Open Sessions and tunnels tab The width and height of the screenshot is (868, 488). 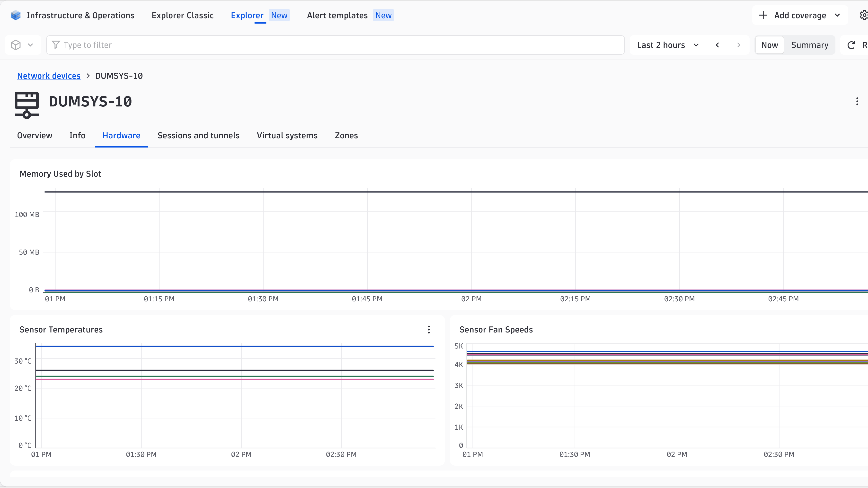click(198, 135)
